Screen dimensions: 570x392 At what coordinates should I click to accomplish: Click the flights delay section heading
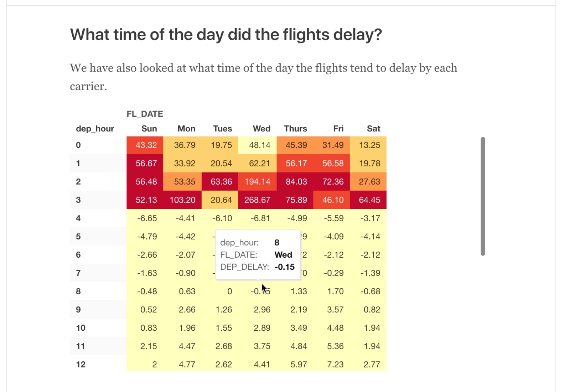tap(226, 35)
